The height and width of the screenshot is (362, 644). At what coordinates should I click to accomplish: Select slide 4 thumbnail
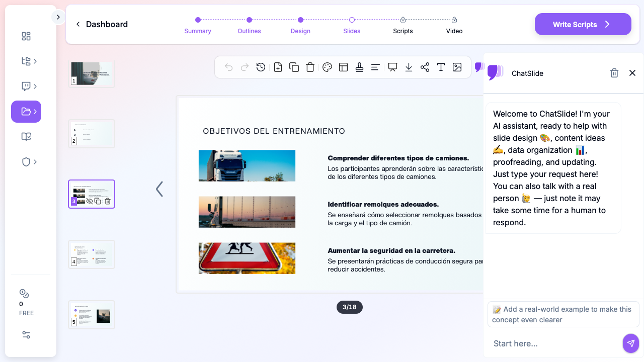pos(92,254)
